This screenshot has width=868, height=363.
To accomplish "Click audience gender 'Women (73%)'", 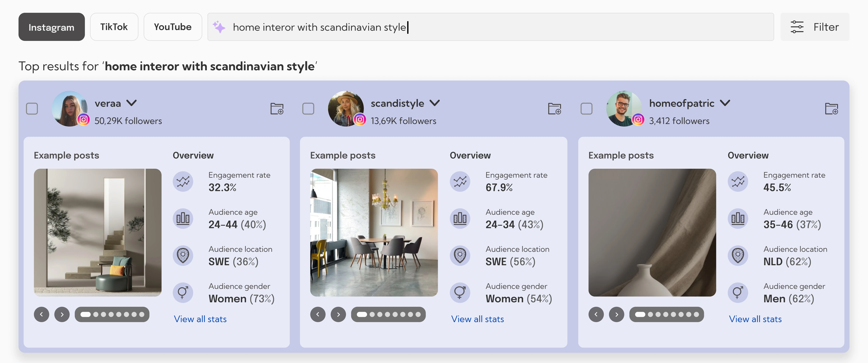I will (242, 299).
